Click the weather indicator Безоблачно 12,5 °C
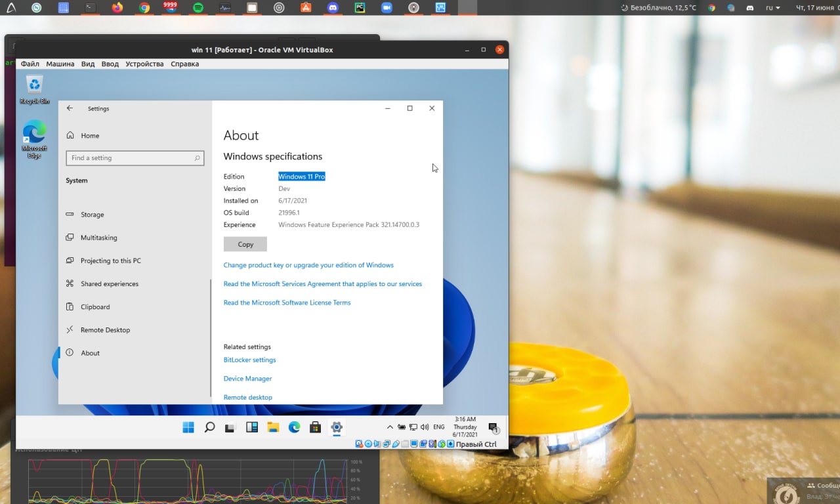The width and height of the screenshot is (840, 504). point(659,8)
